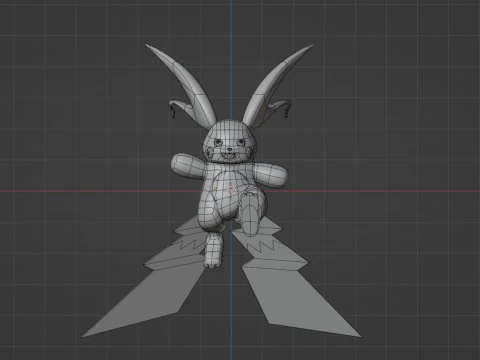Click the red-white 3D cursor on the belly
Screen dimensions: 480x360
pyautogui.click(x=231, y=191)
